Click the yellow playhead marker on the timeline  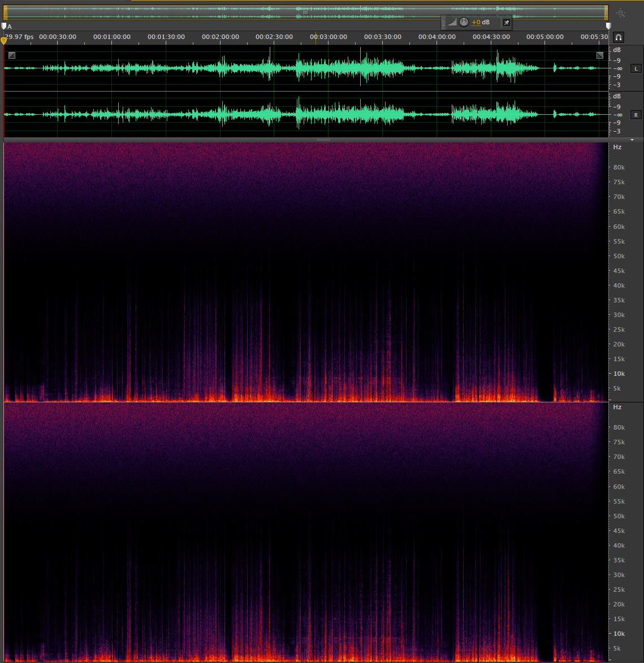pyautogui.click(x=3, y=40)
